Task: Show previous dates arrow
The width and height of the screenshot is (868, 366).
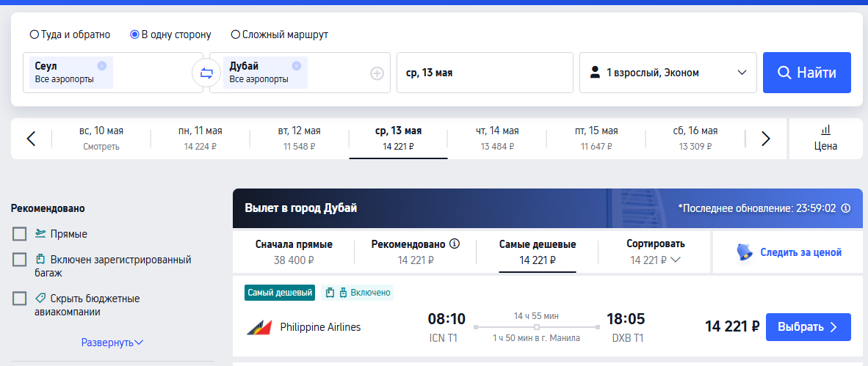Action: coord(31,139)
